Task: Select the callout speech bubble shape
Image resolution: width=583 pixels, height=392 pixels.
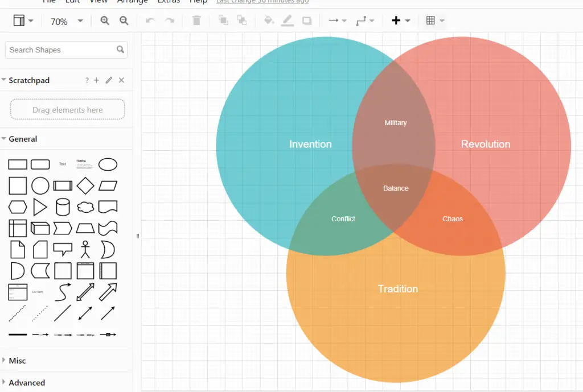Action: (x=63, y=249)
